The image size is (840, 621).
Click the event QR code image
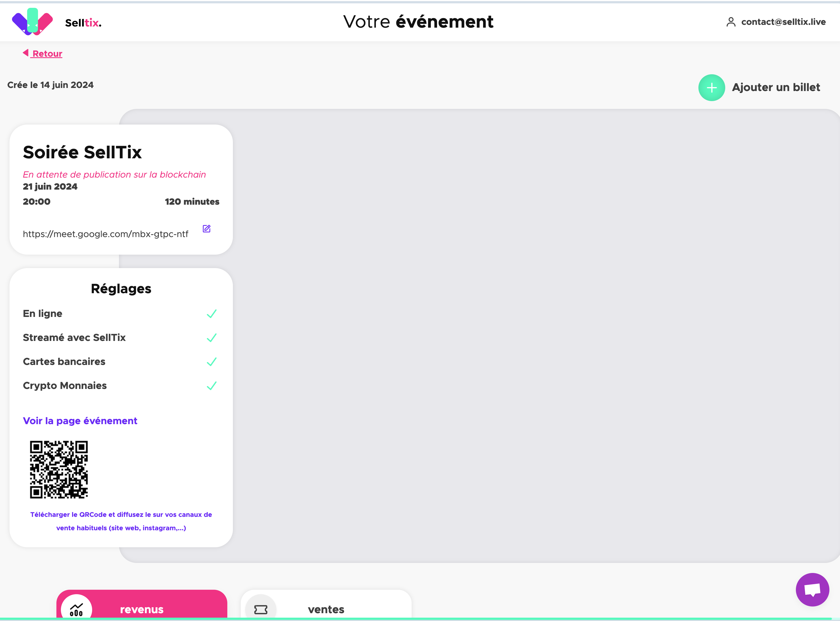[x=59, y=469]
